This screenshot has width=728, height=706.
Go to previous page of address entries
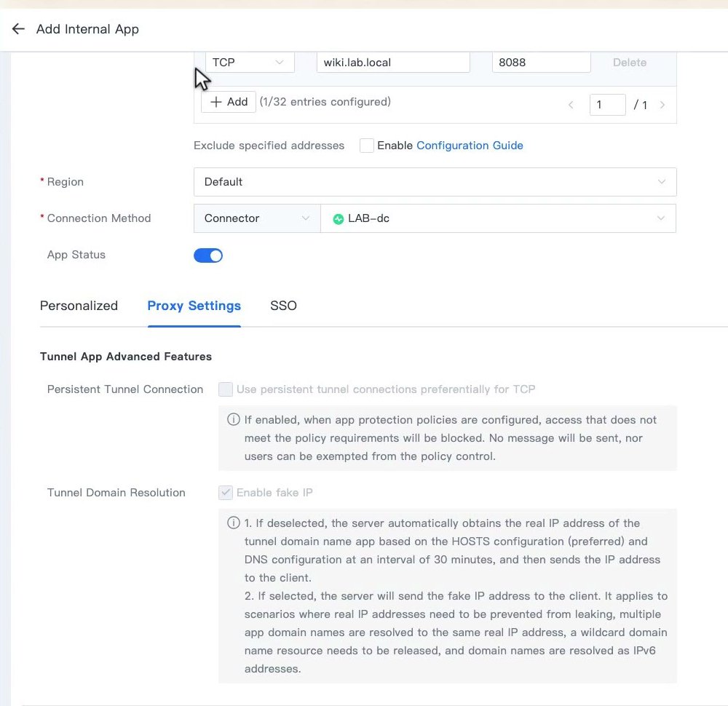(571, 105)
